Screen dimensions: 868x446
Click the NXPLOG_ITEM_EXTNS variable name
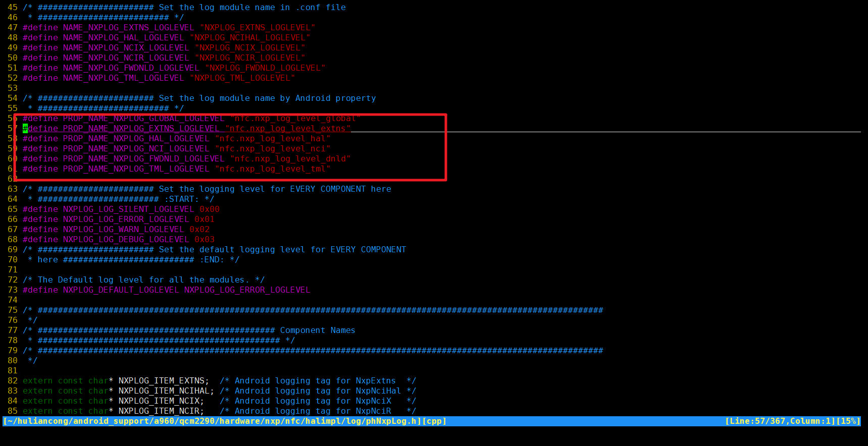point(161,381)
